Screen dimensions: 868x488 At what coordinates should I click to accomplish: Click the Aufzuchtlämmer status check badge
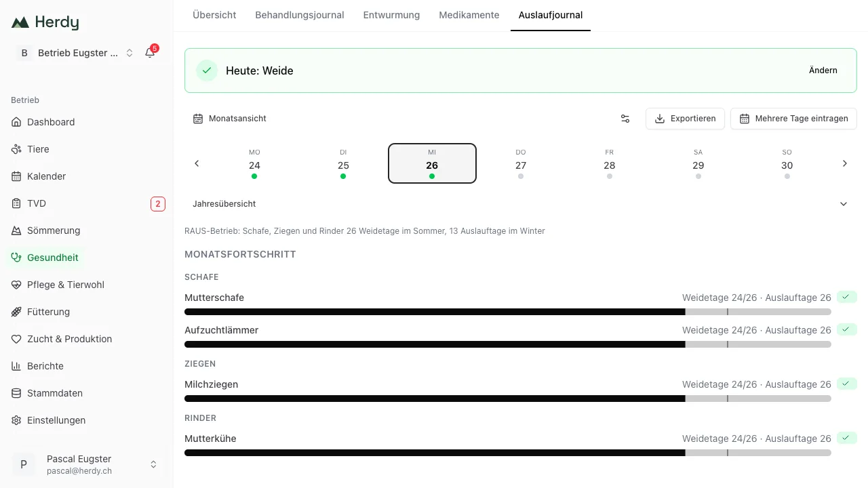point(846,329)
